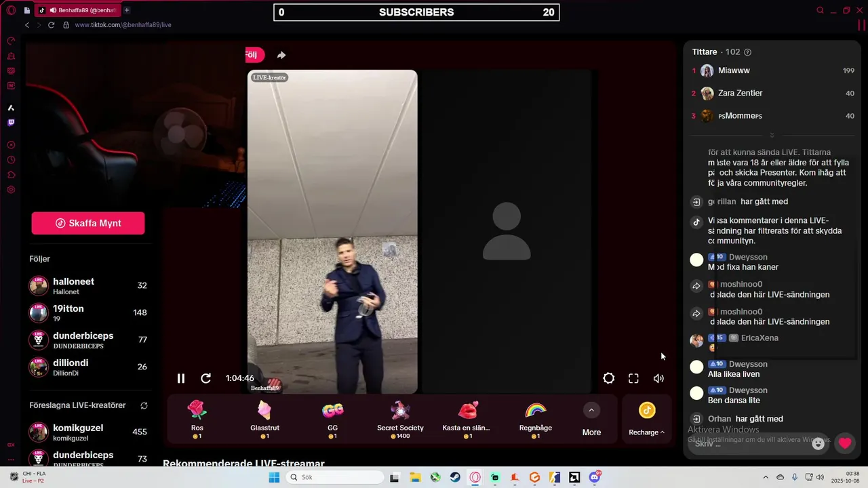Click the LIVE-kreatör badge on video
Screen dimensions: 868x488
point(269,77)
